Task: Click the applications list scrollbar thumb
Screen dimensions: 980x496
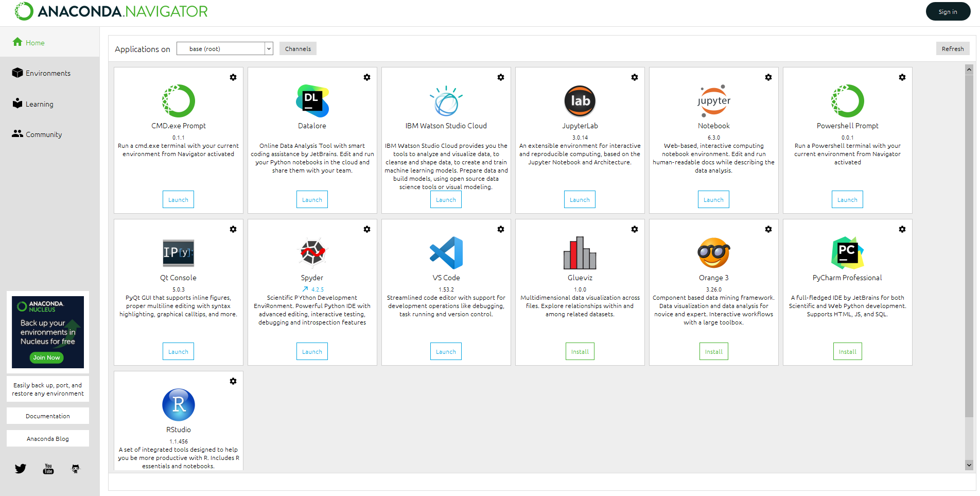Action: pos(969,246)
